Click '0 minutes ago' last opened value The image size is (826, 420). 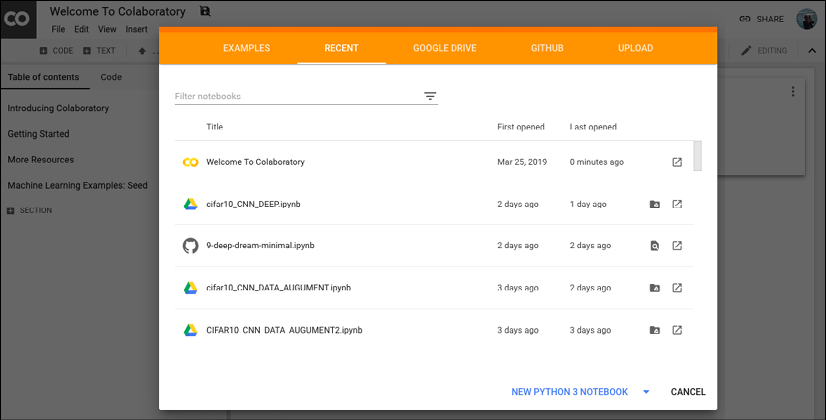pos(596,162)
